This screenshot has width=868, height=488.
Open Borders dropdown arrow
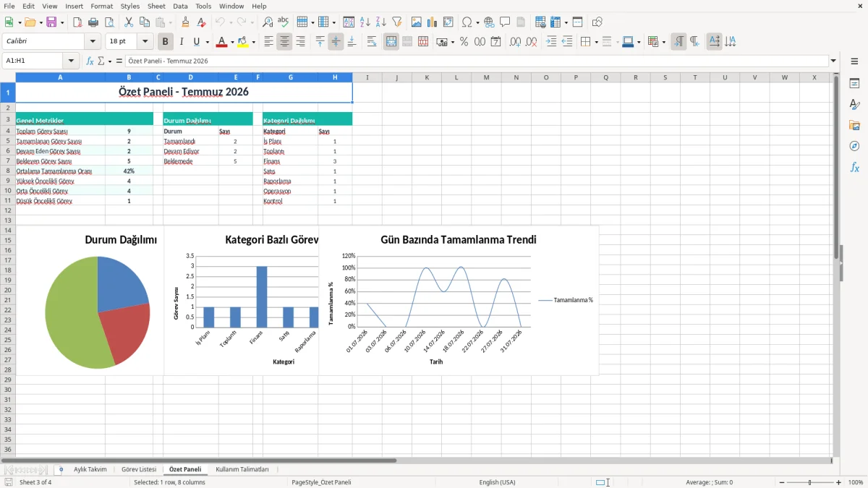click(x=596, y=42)
